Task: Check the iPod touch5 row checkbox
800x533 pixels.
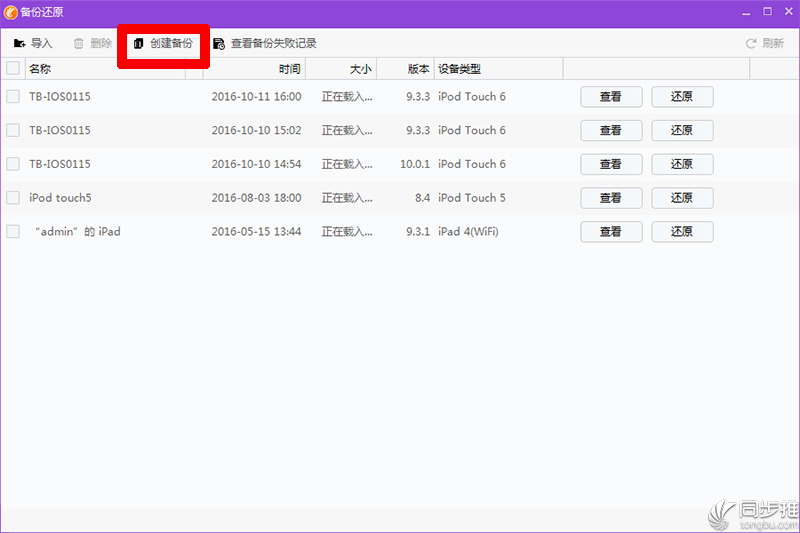Action: tap(13, 197)
